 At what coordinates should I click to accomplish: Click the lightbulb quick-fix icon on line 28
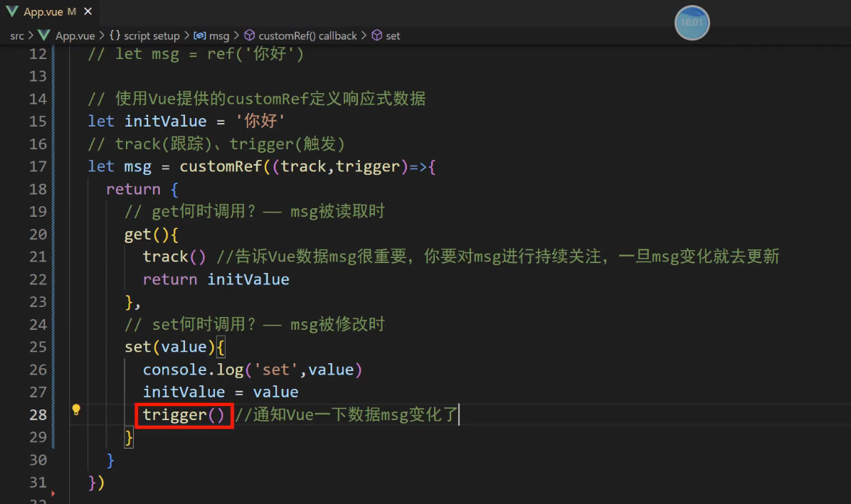(x=76, y=409)
